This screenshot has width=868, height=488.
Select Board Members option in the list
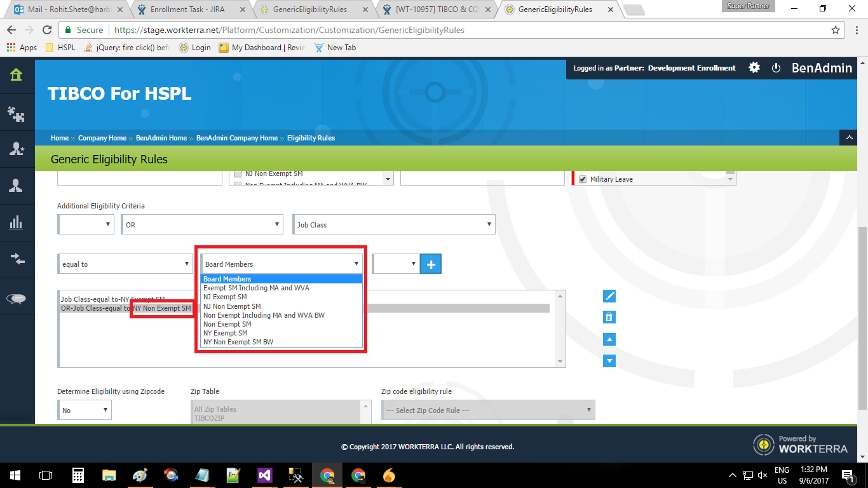tap(281, 279)
